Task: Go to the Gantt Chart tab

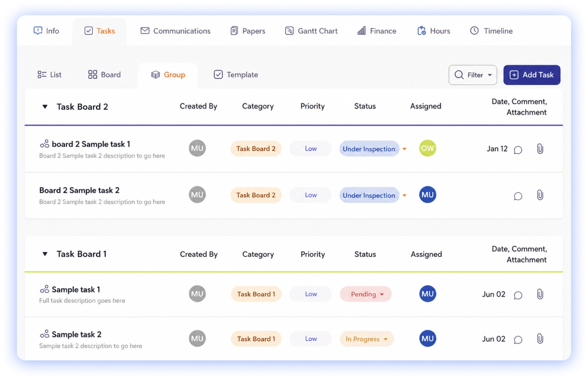Action: [x=311, y=31]
